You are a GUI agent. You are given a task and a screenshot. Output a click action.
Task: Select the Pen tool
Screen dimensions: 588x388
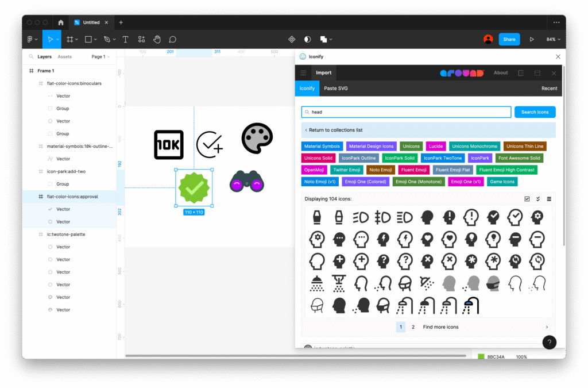coord(107,39)
